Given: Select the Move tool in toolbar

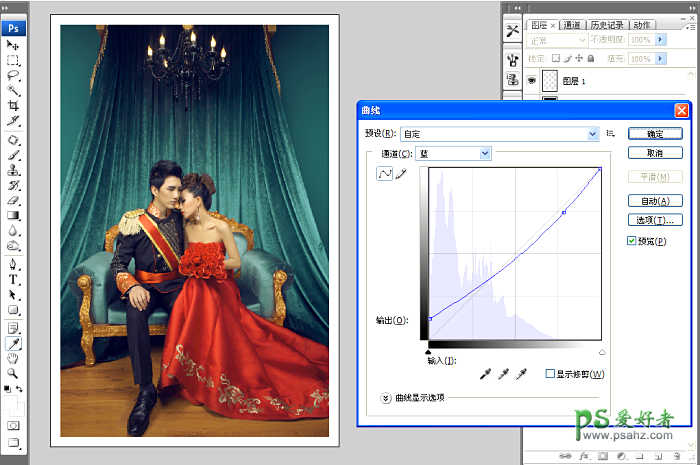Looking at the screenshot, I should click(x=13, y=45).
